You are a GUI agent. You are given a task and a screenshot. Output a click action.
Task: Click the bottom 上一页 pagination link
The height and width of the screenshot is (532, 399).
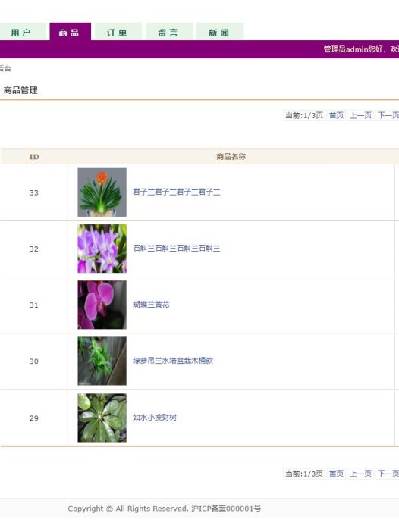(360, 474)
